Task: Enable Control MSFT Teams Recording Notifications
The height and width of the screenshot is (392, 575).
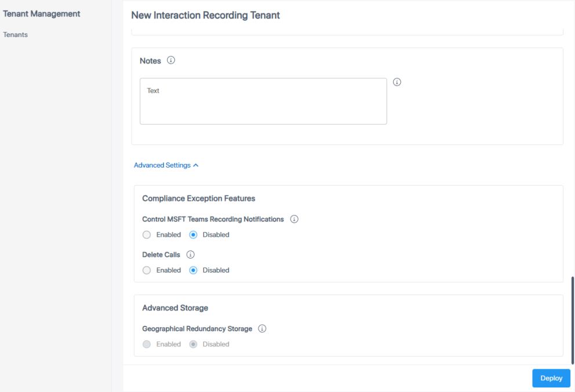Action: click(x=147, y=235)
